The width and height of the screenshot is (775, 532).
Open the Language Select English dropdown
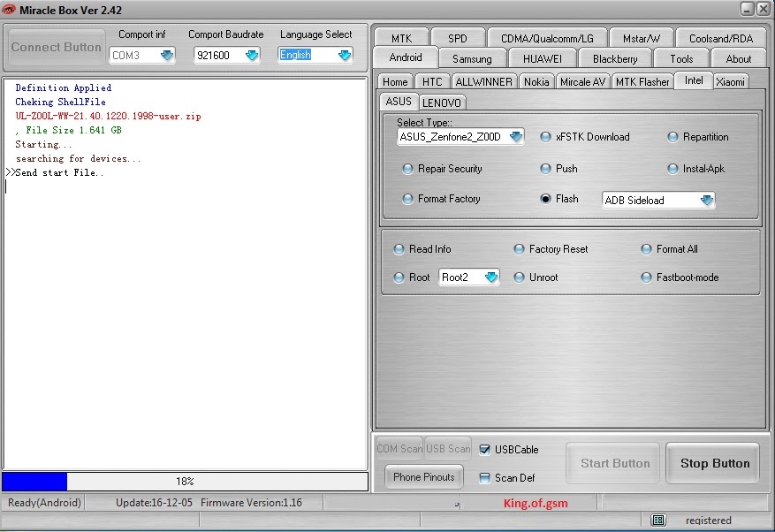coord(345,55)
